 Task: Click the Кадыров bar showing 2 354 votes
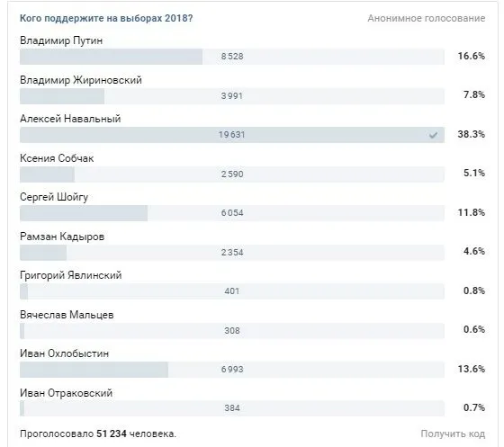click(232, 253)
